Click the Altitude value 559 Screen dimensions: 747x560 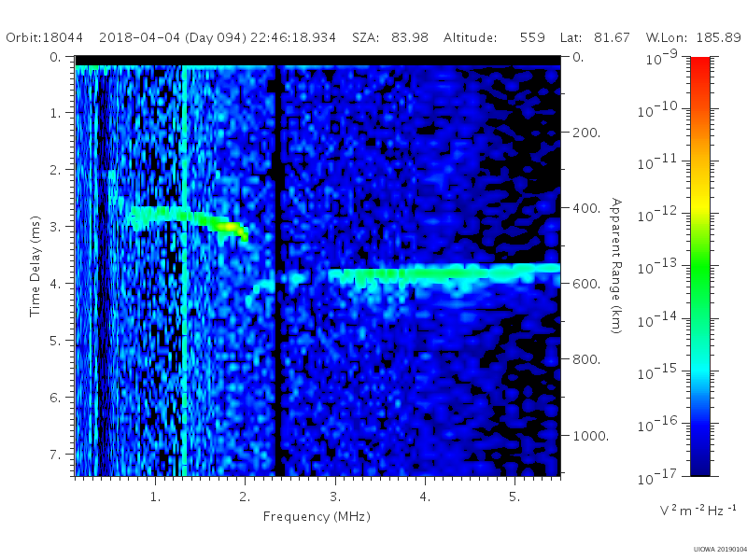(532, 37)
